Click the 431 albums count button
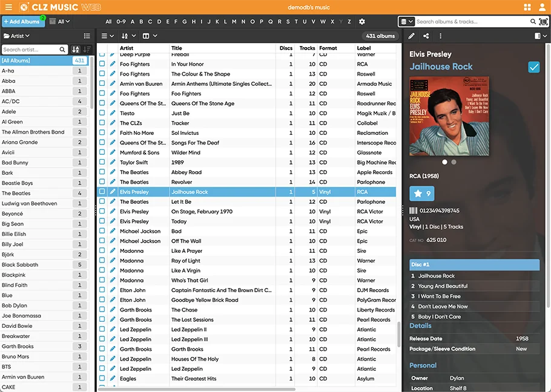Viewport: 551px width, 392px height. click(380, 36)
